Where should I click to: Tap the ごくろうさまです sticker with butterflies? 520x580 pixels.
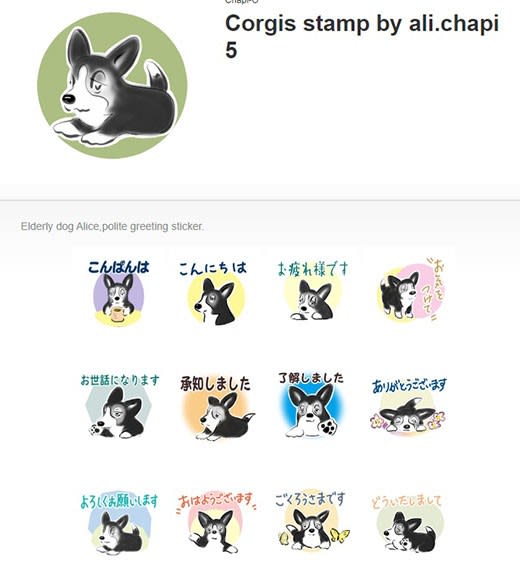313,521
